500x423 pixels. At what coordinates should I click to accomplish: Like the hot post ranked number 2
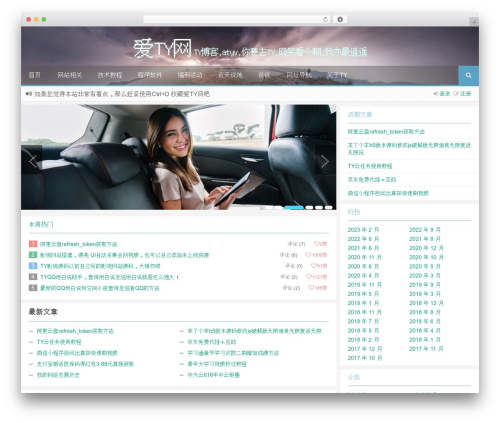coord(316,255)
